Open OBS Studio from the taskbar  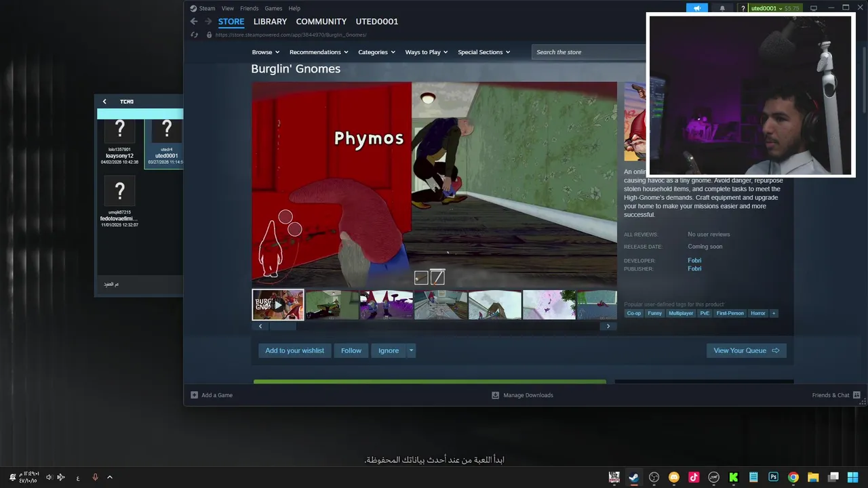654,477
